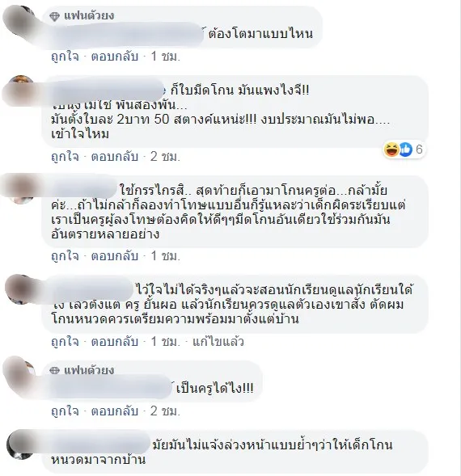Reply to the 2บาท 50 สตางค์ comment
Image resolution: width=461 pixels, height=476 pixels.
click(x=115, y=157)
